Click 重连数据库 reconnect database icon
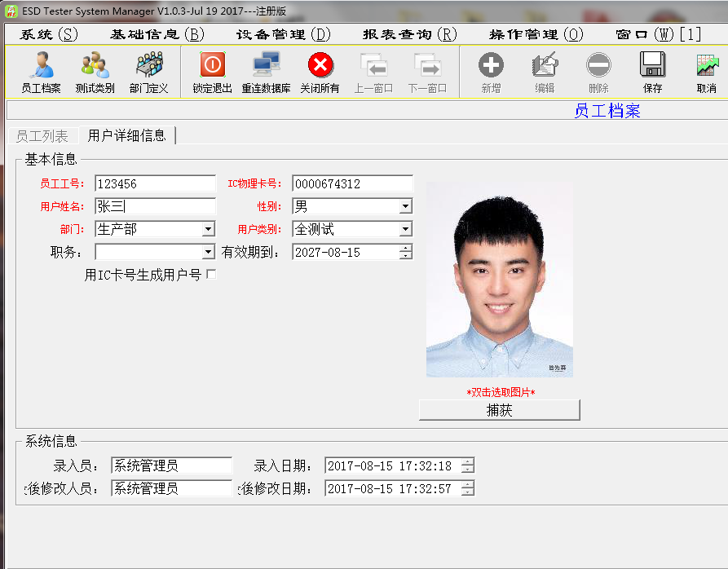Image resolution: width=728 pixels, height=569 pixels. [x=266, y=72]
